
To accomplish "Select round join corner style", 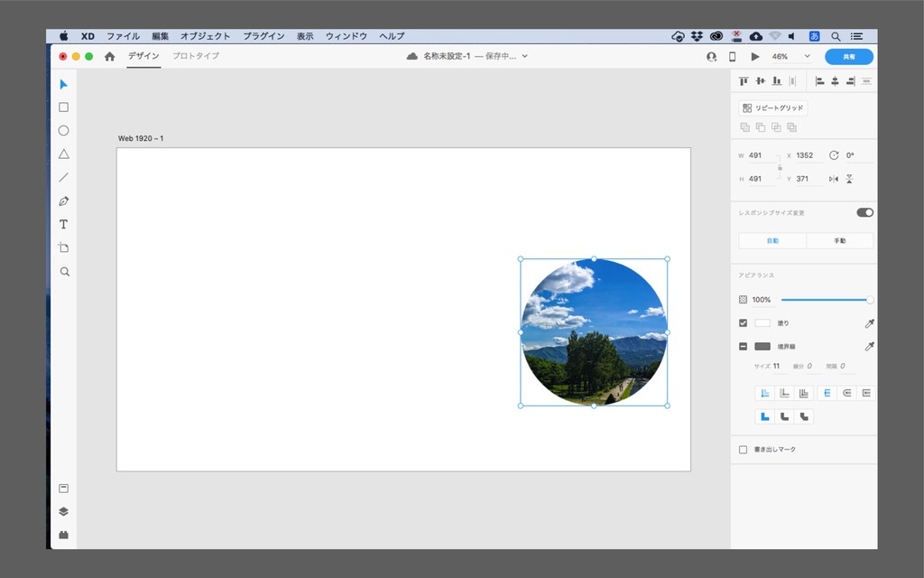I will point(784,416).
